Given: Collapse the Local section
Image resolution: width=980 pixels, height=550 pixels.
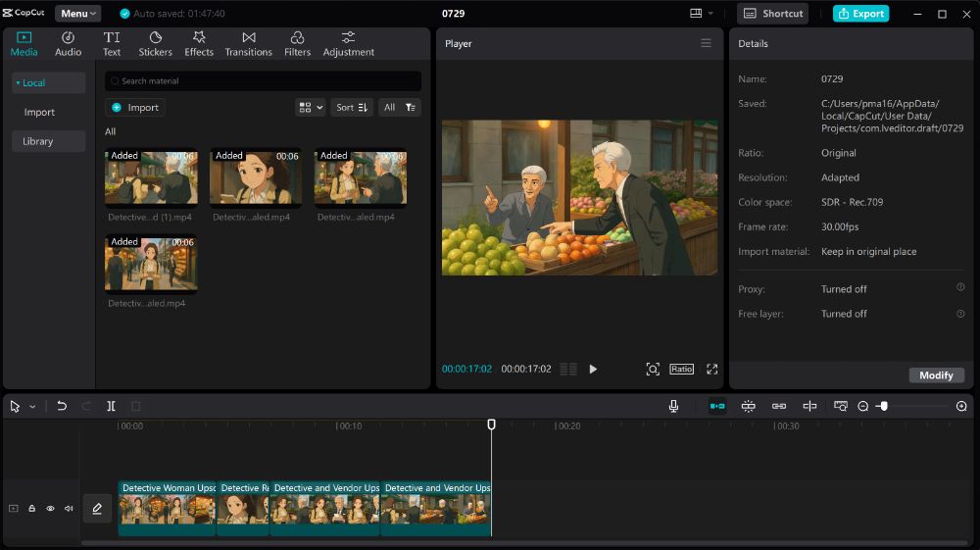Looking at the screenshot, I should point(48,82).
